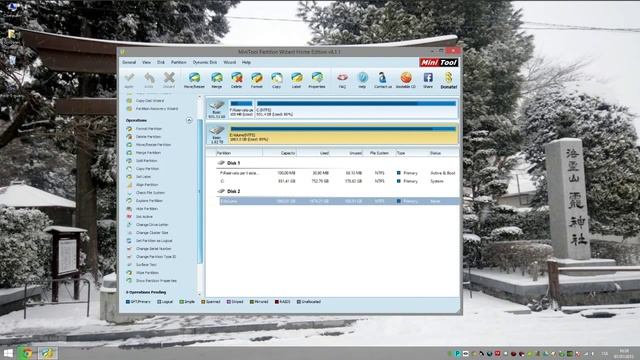640x360 pixels.
Task: Click Split Partition in Operations list
Action: (x=146, y=161)
